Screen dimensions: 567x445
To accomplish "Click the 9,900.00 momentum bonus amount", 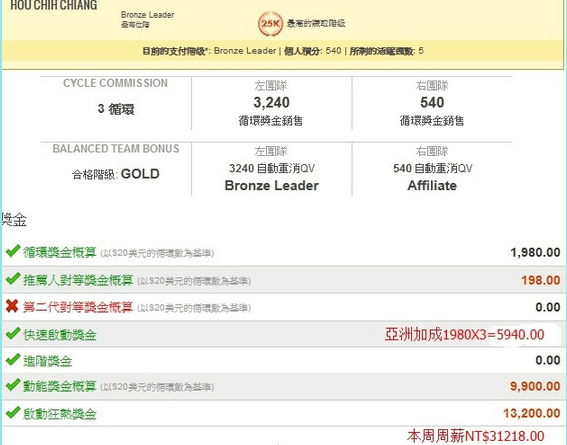I will point(535,386).
